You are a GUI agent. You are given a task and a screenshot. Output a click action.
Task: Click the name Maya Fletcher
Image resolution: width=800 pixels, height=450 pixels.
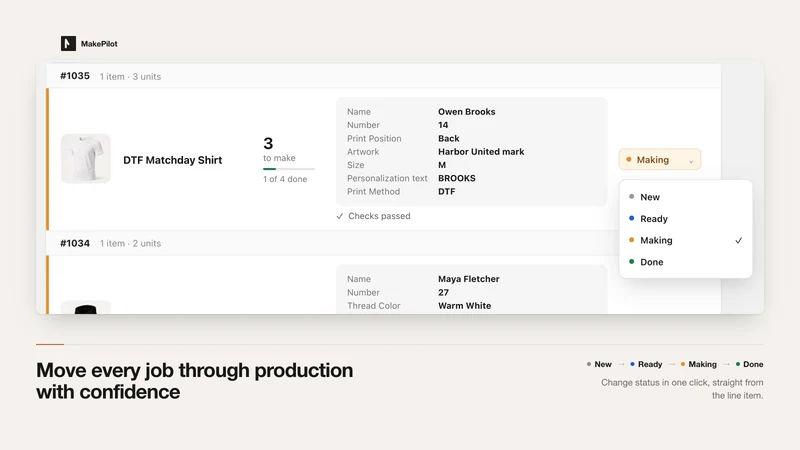click(x=468, y=279)
